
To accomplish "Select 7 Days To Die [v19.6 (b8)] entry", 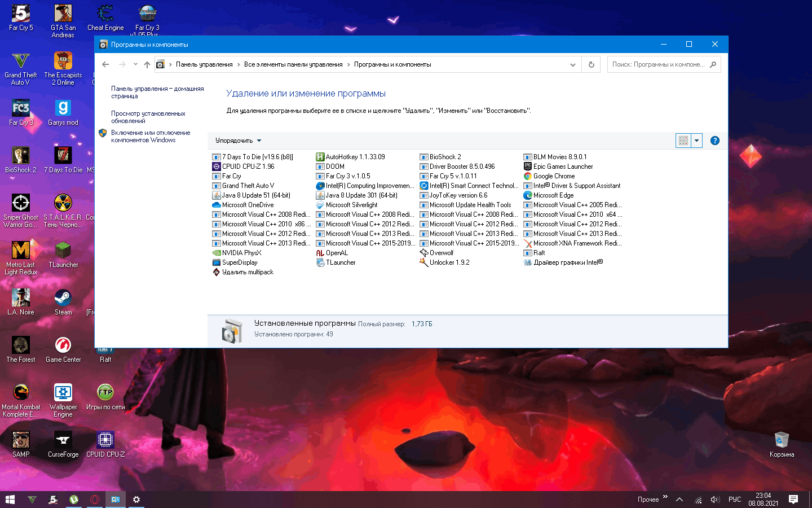I will point(253,157).
